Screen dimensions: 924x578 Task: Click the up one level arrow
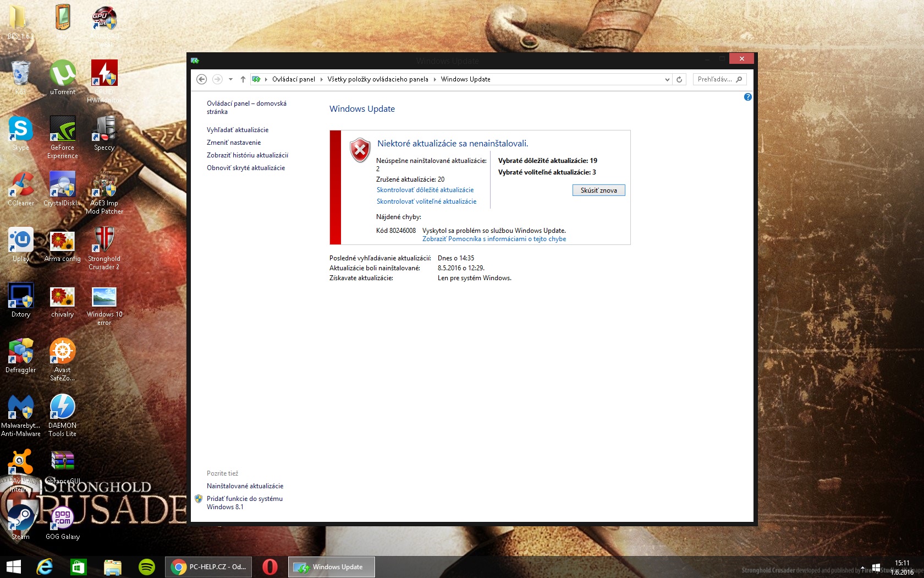click(x=243, y=79)
